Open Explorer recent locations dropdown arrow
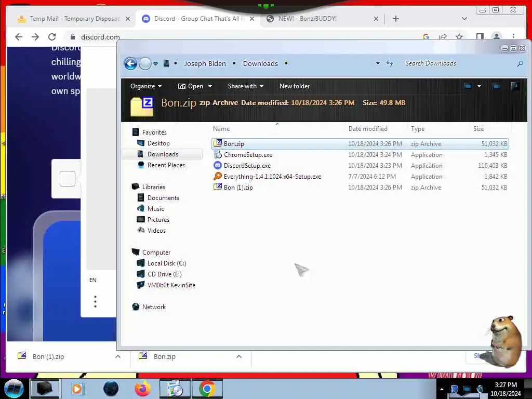Viewport: 532px width, 399px height. [155, 64]
